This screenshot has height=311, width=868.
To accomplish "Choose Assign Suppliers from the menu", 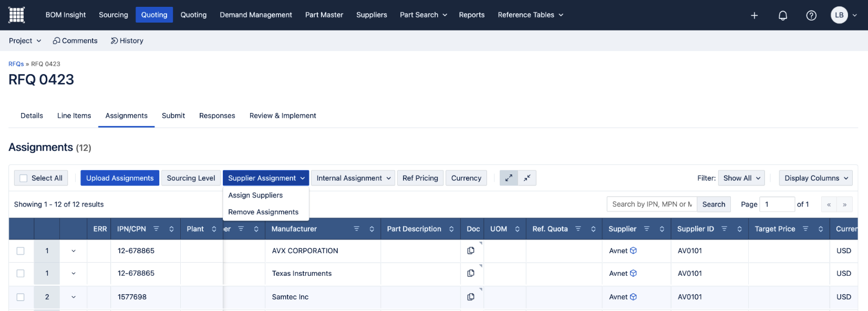I will [255, 195].
